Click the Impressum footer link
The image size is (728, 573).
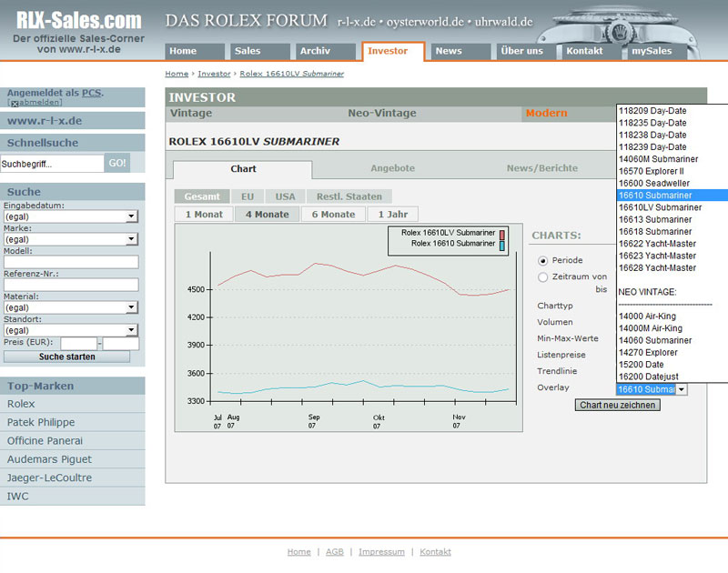(381, 552)
